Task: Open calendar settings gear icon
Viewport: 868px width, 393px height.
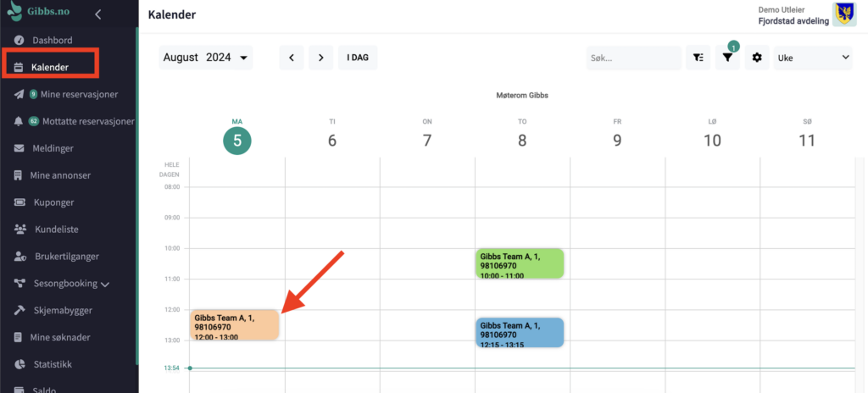Action: coord(757,58)
